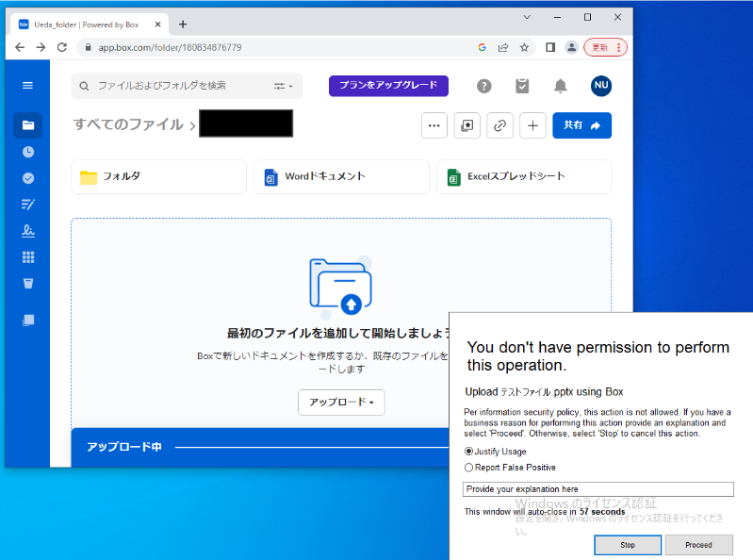The height and width of the screenshot is (560, 753).
Task: Open a new browser tab
Action: 183,25
